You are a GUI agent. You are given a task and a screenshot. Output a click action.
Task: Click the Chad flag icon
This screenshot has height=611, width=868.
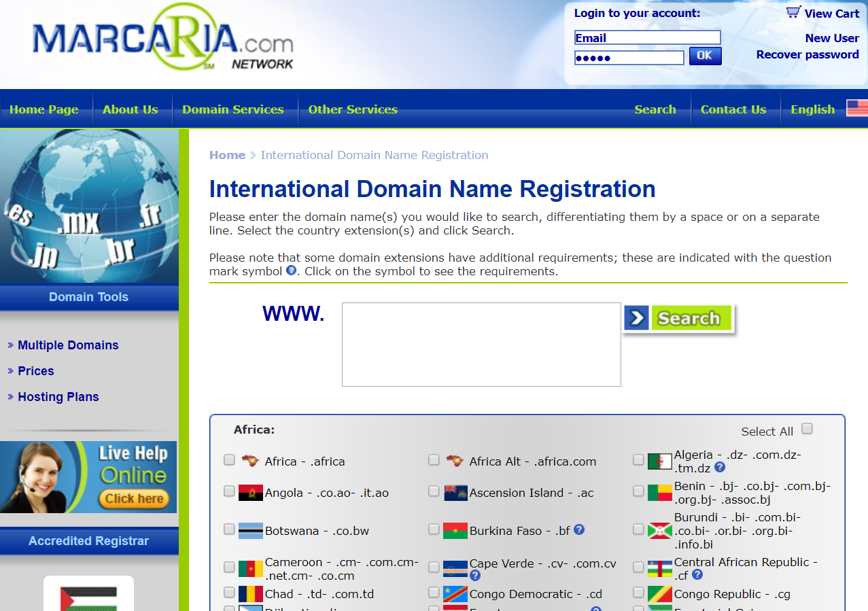[x=251, y=593]
